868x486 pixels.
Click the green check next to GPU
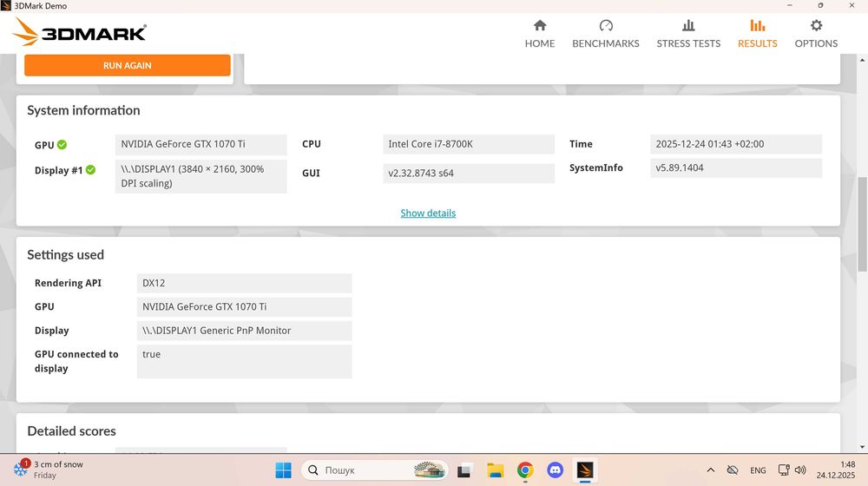click(62, 144)
